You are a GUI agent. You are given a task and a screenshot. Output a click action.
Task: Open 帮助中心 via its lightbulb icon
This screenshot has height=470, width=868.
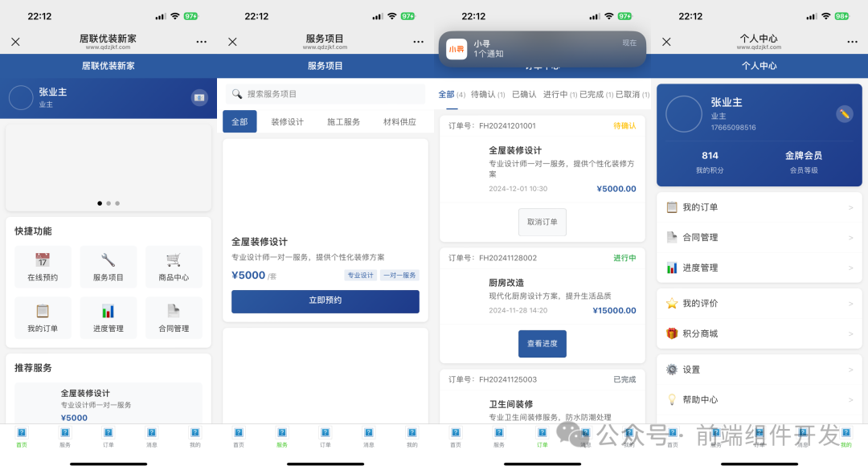672,399
